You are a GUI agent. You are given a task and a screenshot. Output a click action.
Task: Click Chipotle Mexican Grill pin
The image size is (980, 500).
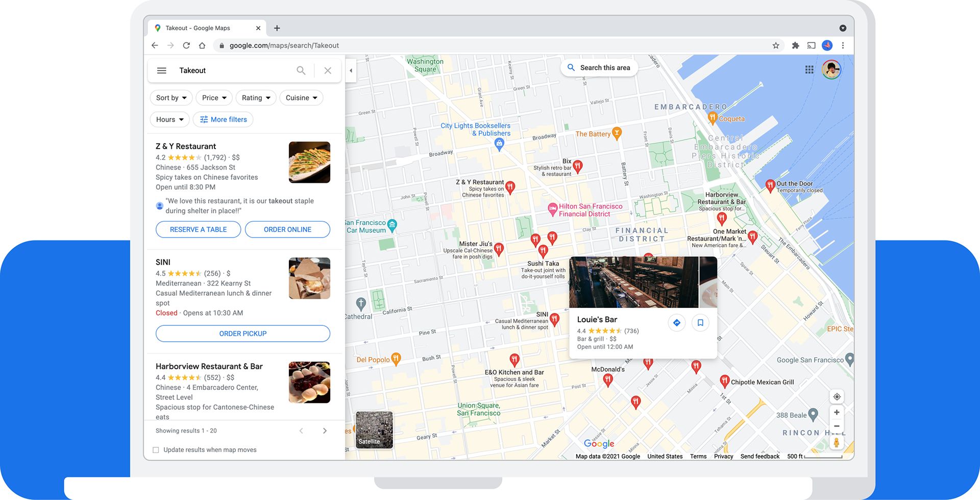tap(724, 380)
